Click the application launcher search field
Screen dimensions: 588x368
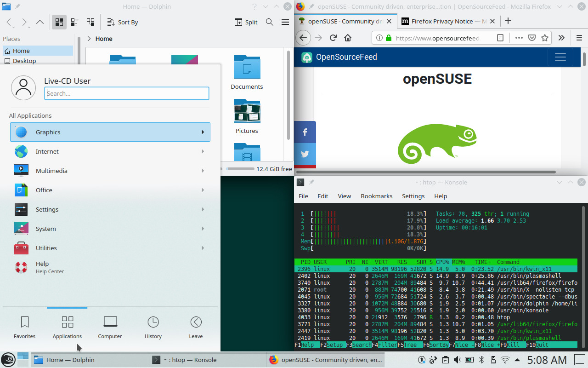(x=127, y=93)
